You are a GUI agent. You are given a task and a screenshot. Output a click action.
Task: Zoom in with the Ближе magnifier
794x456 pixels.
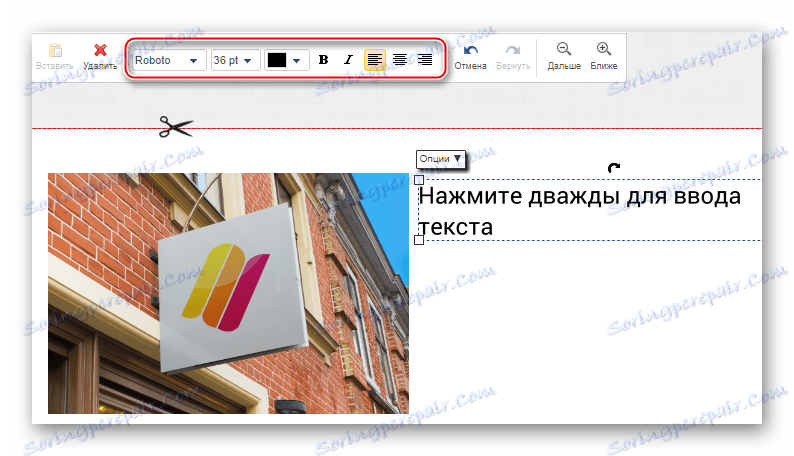604,49
